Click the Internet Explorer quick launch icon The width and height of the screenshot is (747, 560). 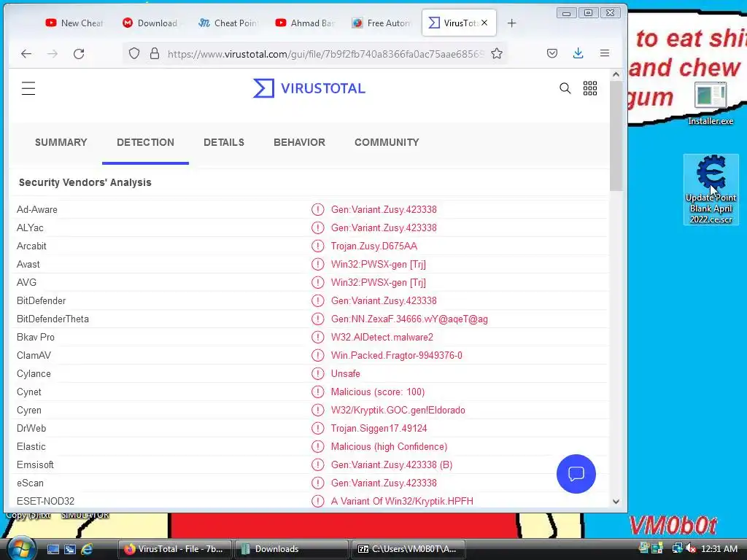pyautogui.click(x=87, y=549)
